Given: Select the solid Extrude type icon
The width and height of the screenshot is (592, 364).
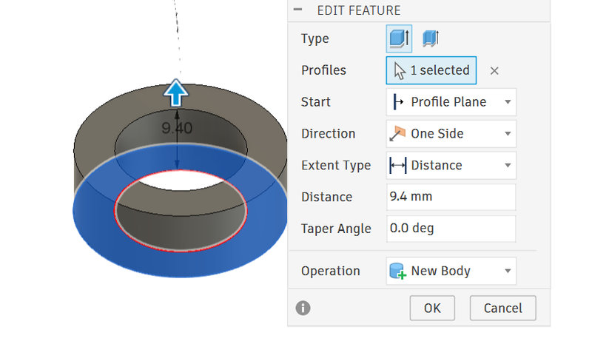Looking at the screenshot, I should 399,38.
